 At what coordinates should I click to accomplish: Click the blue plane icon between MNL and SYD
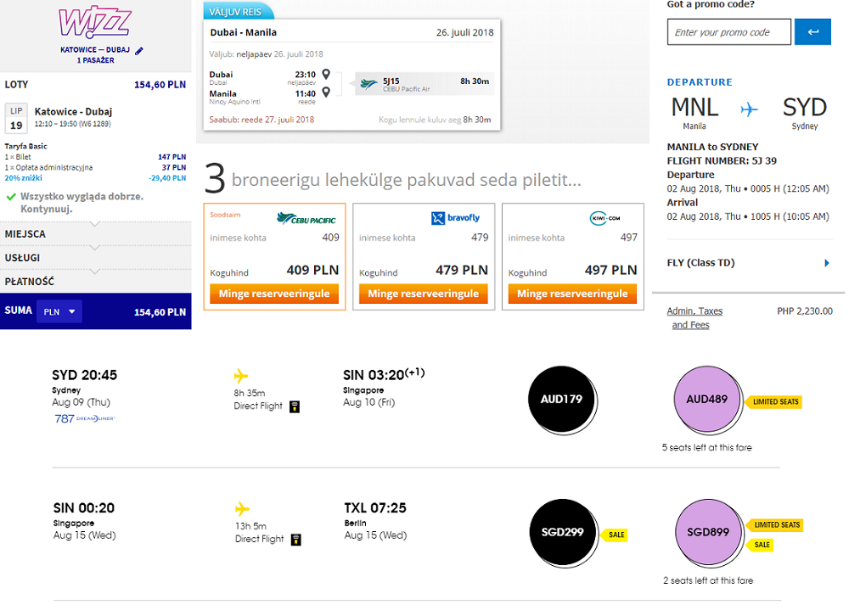coord(750,110)
